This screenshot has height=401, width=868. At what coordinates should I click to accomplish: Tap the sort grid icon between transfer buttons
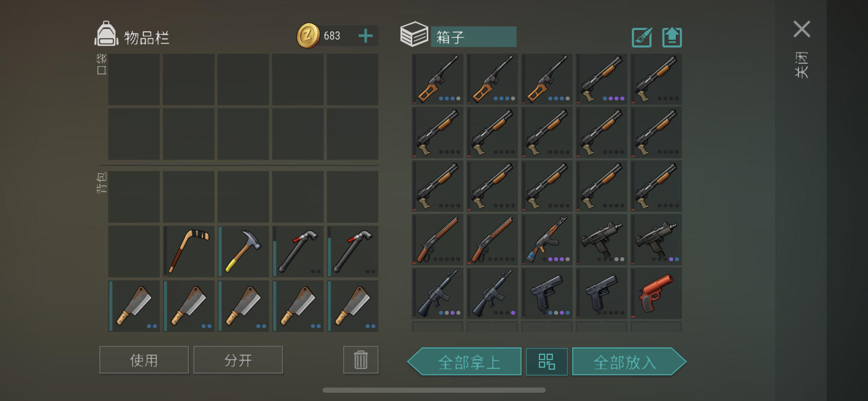(x=547, y=362)
